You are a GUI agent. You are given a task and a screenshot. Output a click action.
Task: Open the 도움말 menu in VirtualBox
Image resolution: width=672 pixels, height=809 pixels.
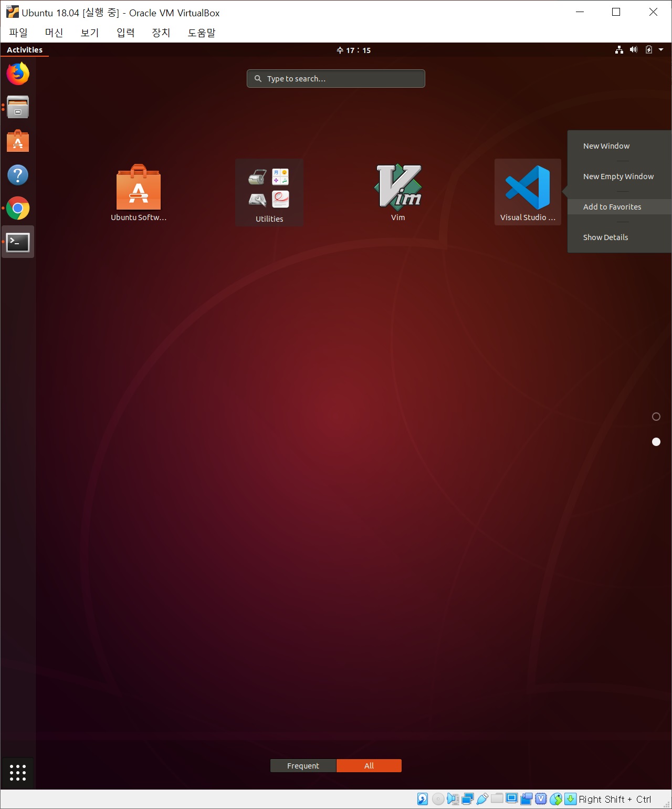[202, 33]
